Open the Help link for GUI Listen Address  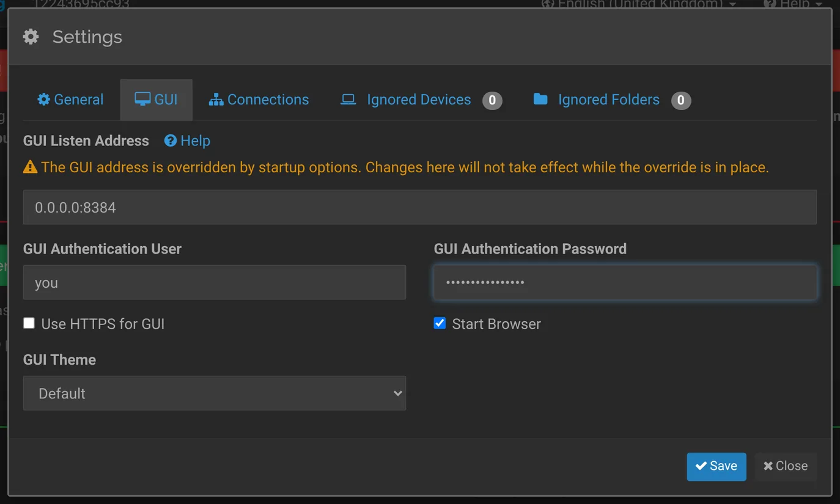[187, 141]
